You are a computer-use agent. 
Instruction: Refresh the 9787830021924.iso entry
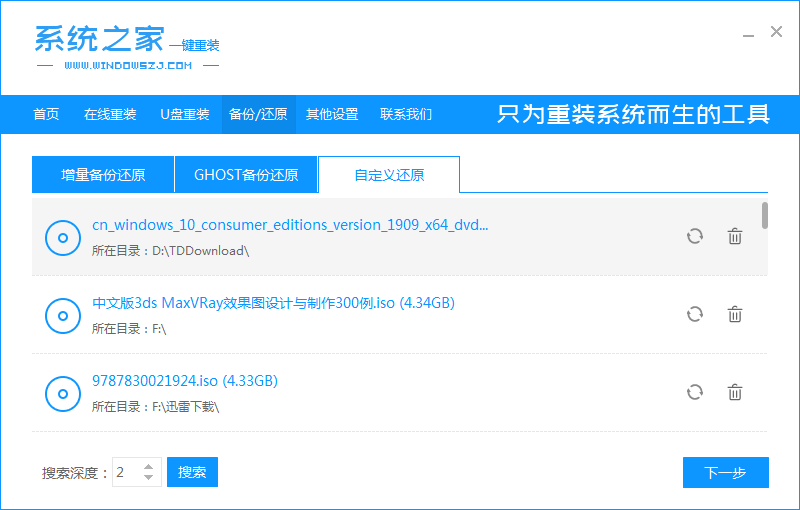695,392
